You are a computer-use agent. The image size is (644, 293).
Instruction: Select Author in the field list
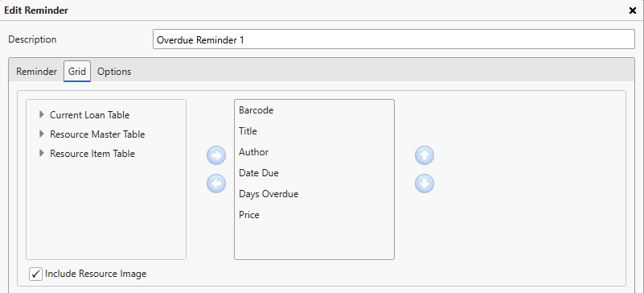pyautogui.click(x=314, y=152)
